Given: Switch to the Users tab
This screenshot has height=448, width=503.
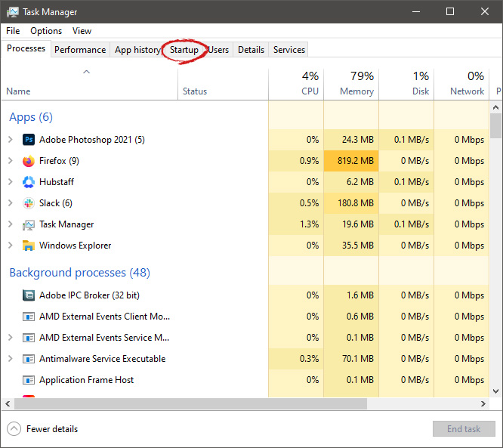Looking at the screenshot, I should (218, 50).
